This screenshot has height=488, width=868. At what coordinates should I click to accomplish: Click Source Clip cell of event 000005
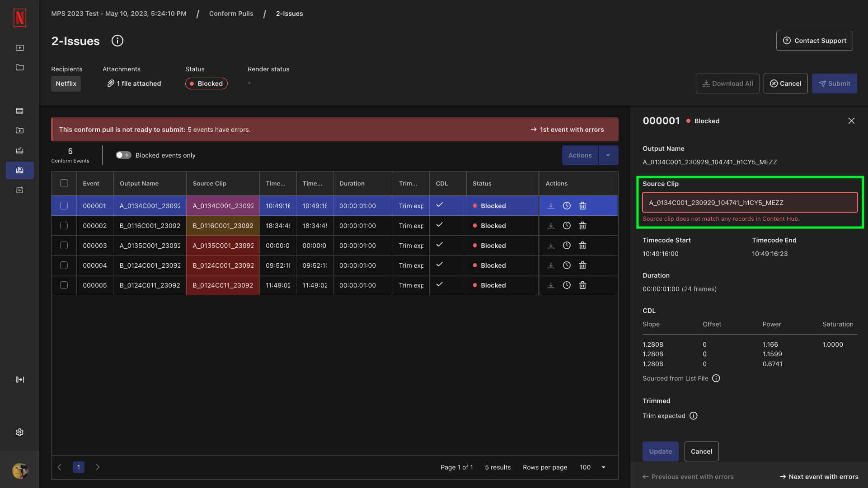223,285
